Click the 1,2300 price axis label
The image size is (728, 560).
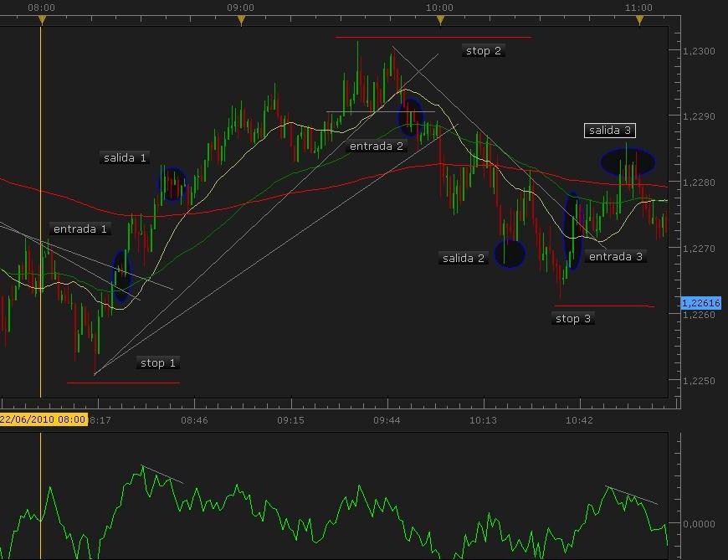click(x=699, y=51)
